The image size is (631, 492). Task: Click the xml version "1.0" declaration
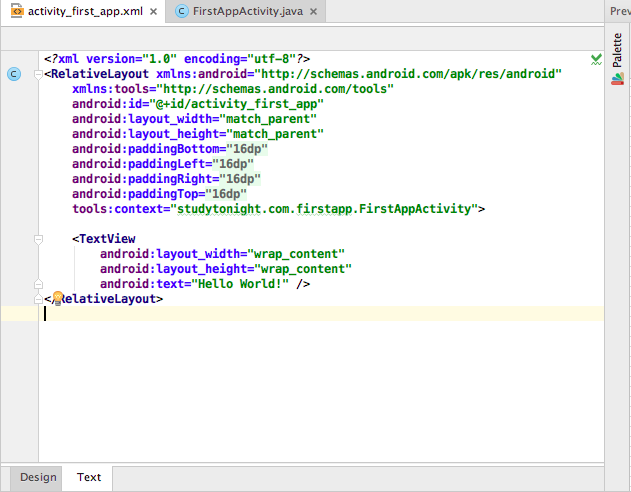coord(159,59)
